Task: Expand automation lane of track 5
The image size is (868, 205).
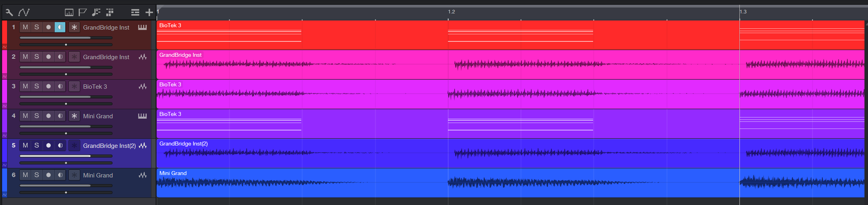Action: click(5, 165)
